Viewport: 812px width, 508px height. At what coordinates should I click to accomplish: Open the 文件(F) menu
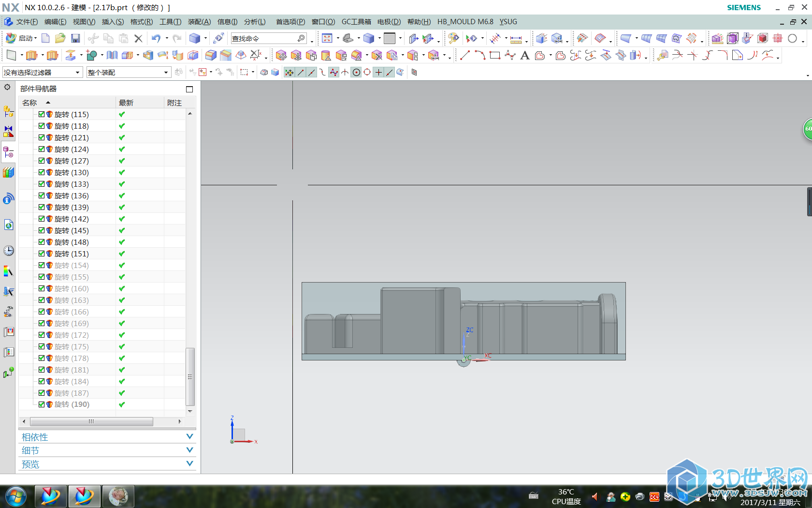(26, 22)
